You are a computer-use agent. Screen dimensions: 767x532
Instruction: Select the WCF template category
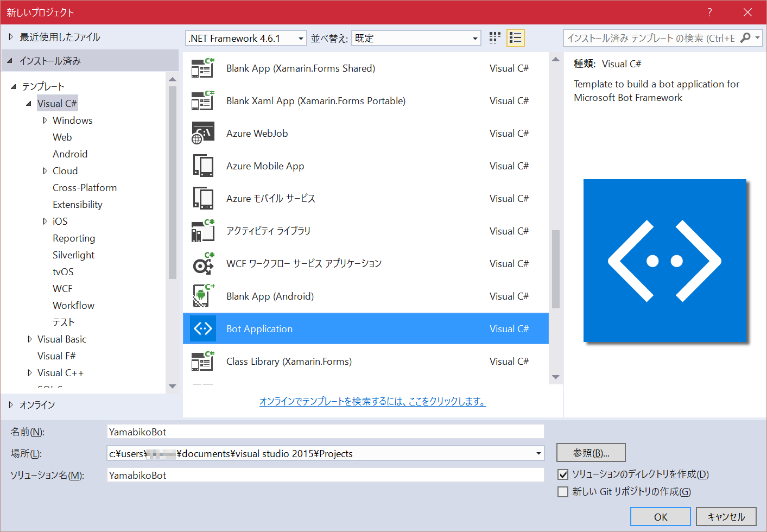point(62,289)
